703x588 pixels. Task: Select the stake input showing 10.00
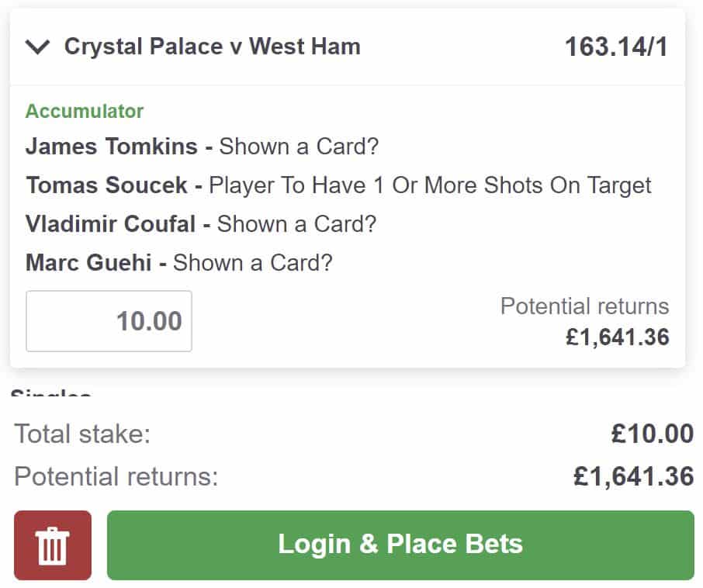[x=108, y=320]
